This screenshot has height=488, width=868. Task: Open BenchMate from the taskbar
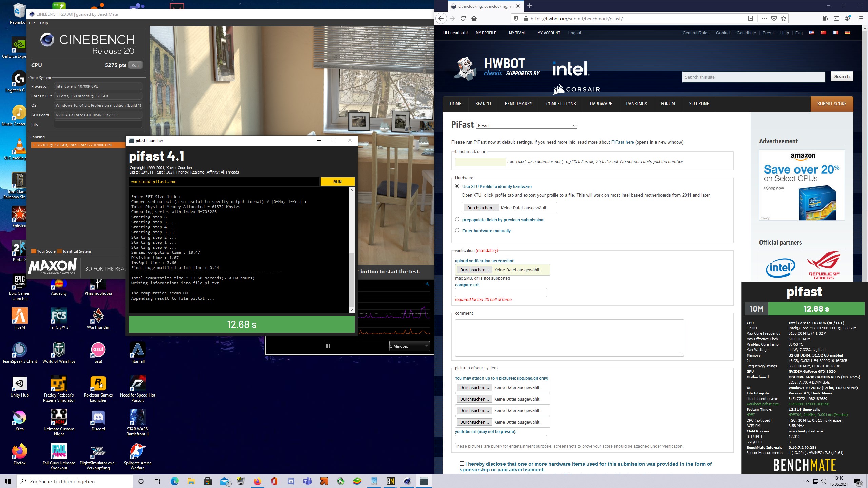[x=391, y=481]
